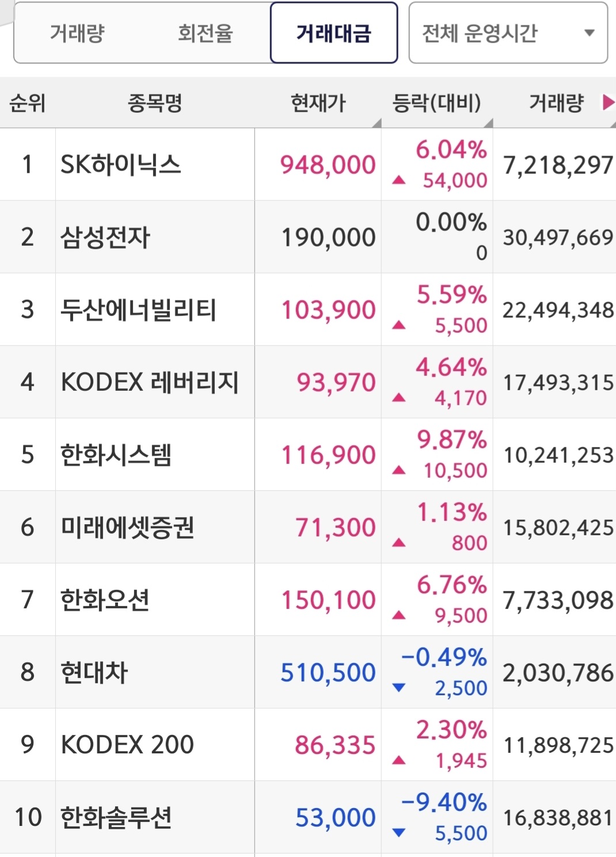Select the 거래대금 tab
Screen dimensions: 616x857
(x=334, y=33)
